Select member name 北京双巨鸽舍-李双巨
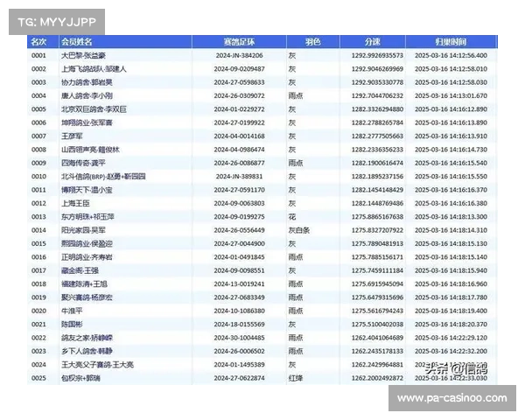The image size is (525, 420). tap(94, 109)
